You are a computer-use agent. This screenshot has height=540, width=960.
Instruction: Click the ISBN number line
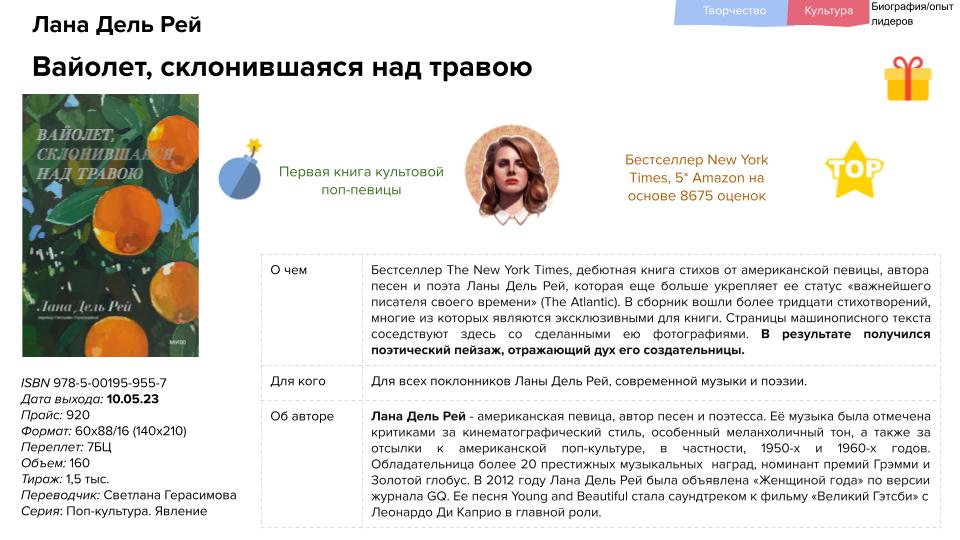point(94,383)
